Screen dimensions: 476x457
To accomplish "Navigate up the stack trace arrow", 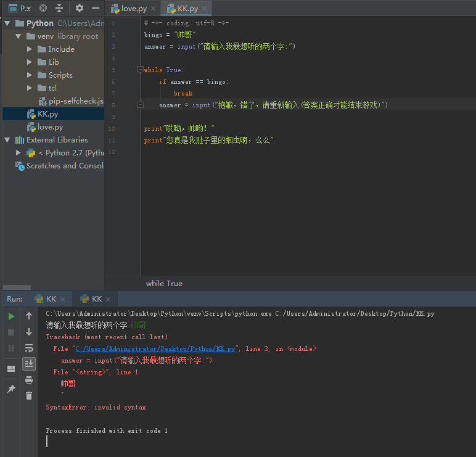I will (29, 316).
